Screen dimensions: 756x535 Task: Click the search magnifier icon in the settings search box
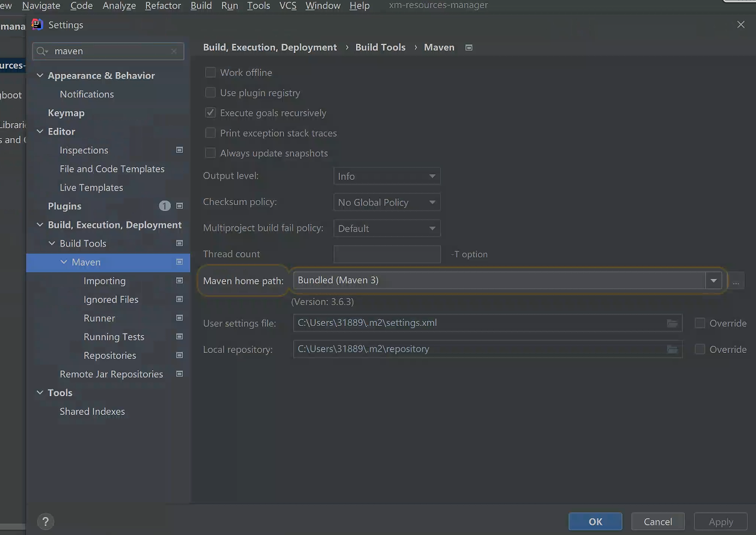point(42,51)
